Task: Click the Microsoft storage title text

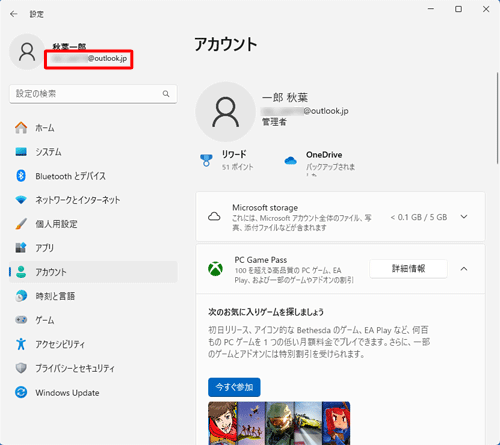Action: click(x=265, y=208)
